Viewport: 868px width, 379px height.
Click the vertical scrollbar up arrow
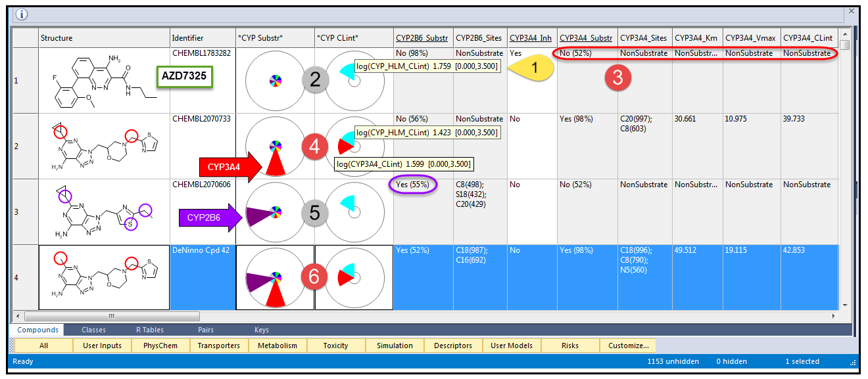point(845,33)
